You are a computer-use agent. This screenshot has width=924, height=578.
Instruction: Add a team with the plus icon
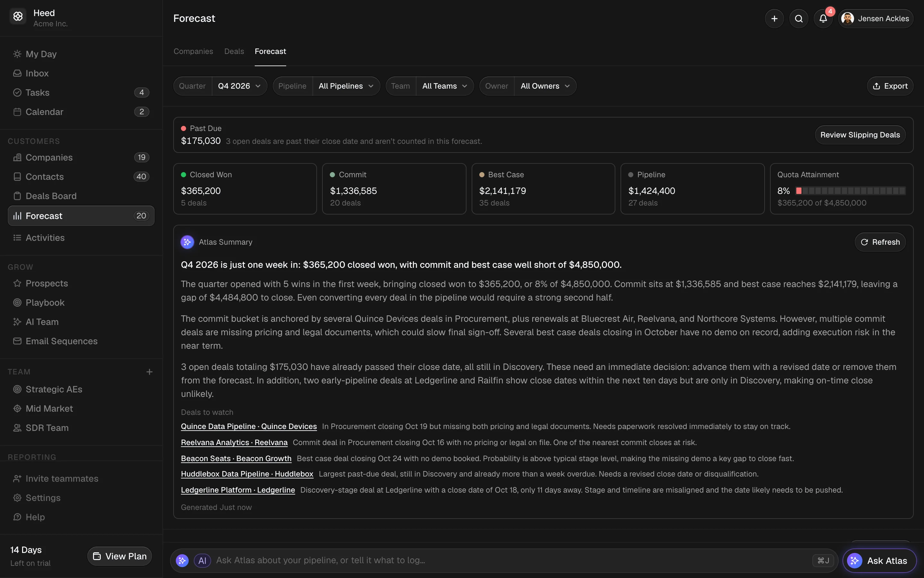coord(149,372)
